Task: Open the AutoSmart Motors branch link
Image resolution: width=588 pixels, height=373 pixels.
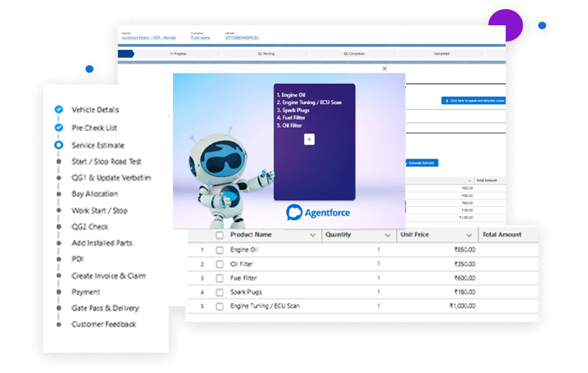Action: [148, 38]
